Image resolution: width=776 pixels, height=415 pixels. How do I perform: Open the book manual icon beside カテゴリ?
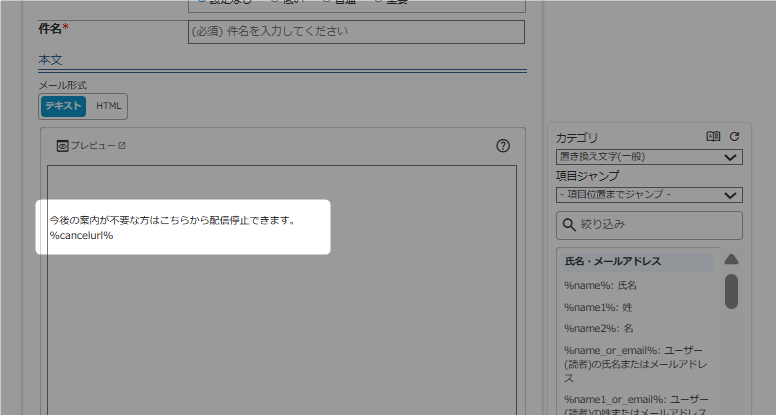pos(713,137)
